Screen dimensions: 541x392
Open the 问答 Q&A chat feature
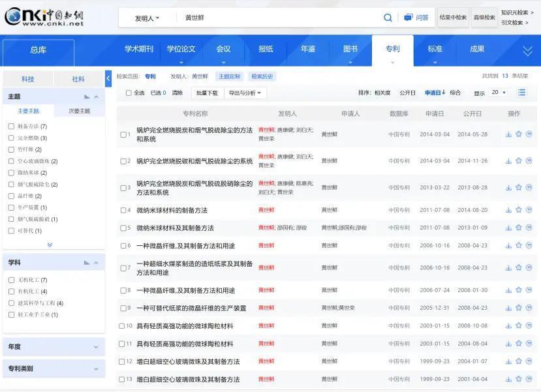[417, 17]
